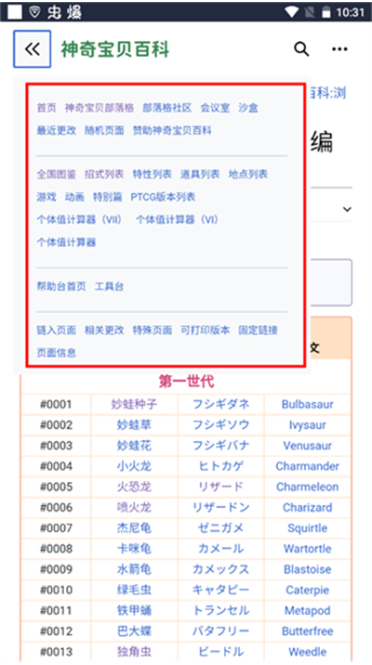Open the search magnifier icon
The height and width of the screenshot is (665, 372).
[x=301, y=49]
